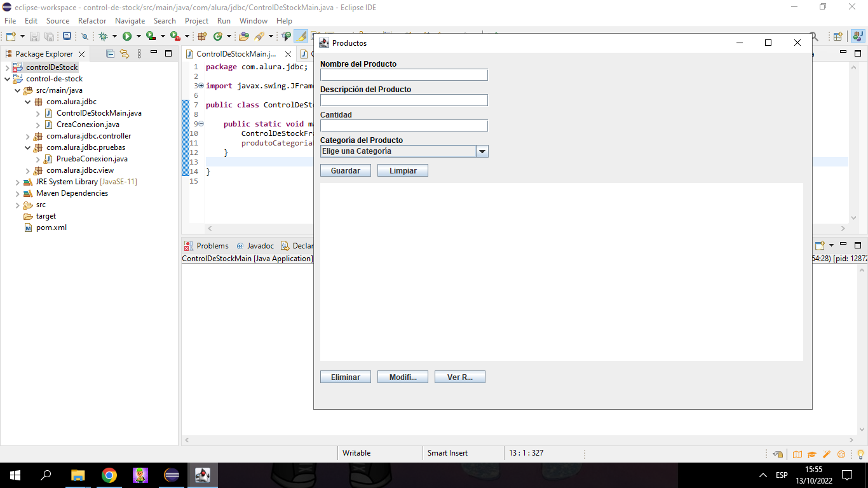Click the New Java Class icon
The image size is (868, 488).
coord(218,37)
